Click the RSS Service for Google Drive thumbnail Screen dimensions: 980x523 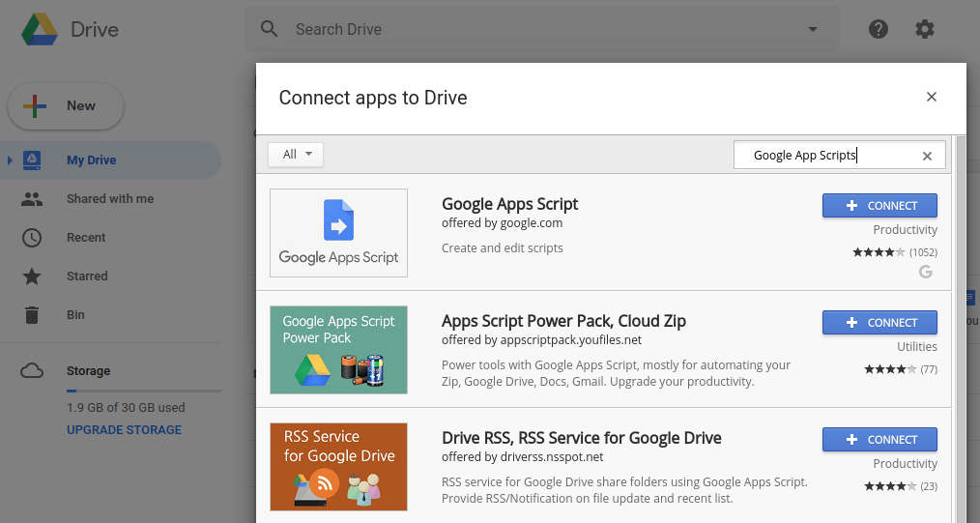339,467
